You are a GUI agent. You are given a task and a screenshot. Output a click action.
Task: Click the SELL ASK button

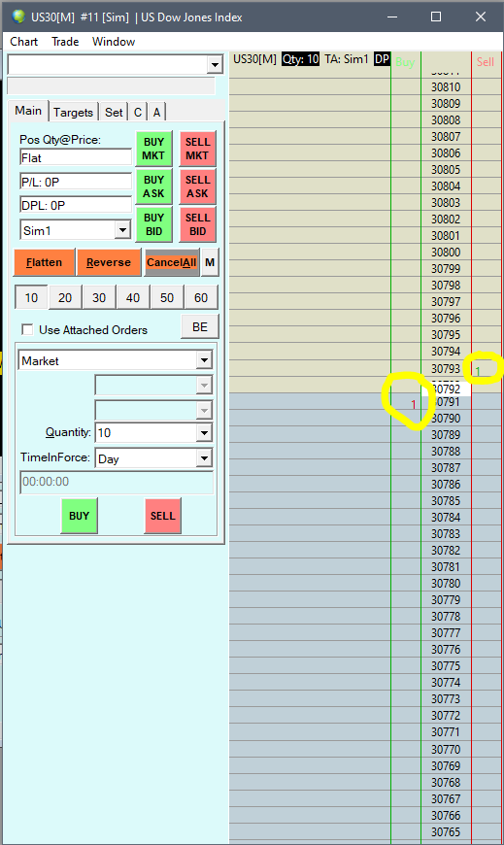[197, 186]
